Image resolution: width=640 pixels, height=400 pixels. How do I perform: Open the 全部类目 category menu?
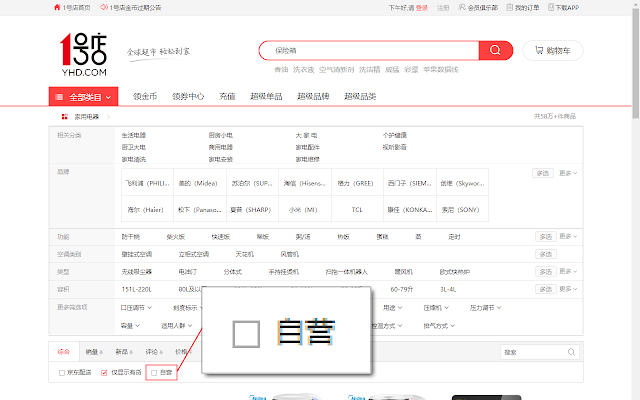83,97
